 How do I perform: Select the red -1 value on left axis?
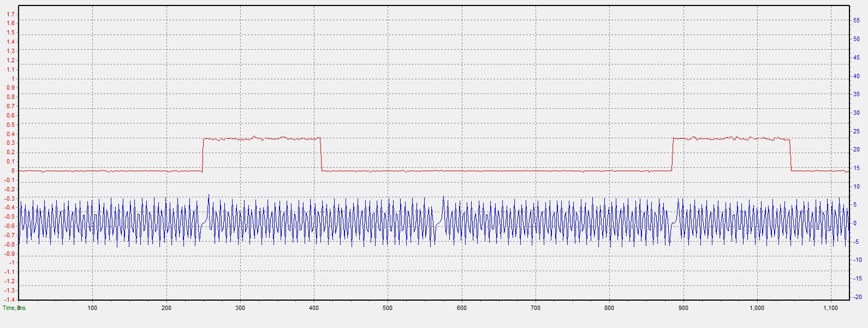click(11, 263)
